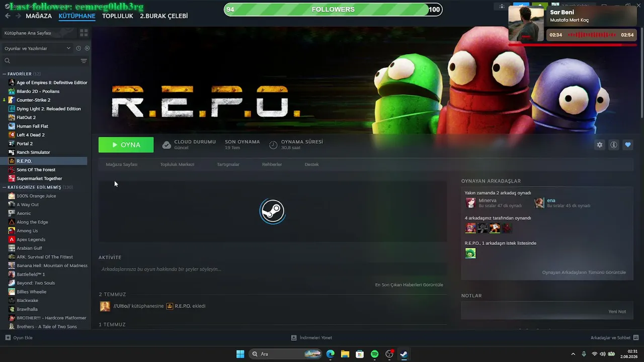644x362 pixels.
Task: Open Kütüphane Ana Sayfası
Action: tap(28, 33)
